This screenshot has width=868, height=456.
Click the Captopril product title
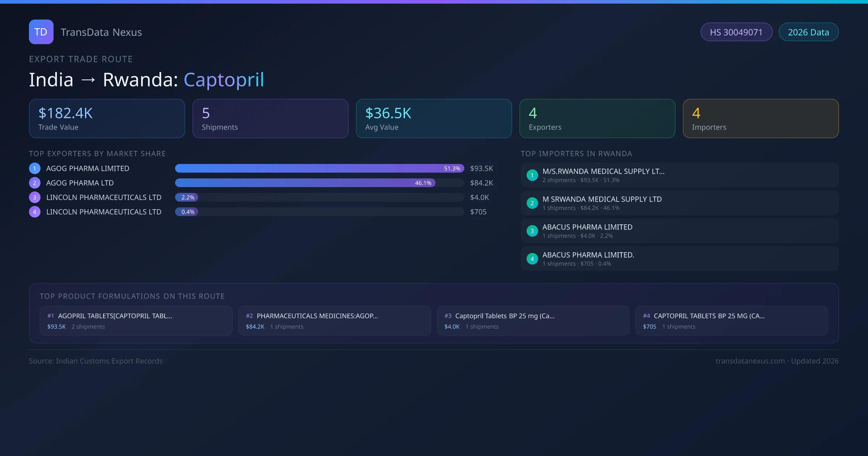[224, 80]
